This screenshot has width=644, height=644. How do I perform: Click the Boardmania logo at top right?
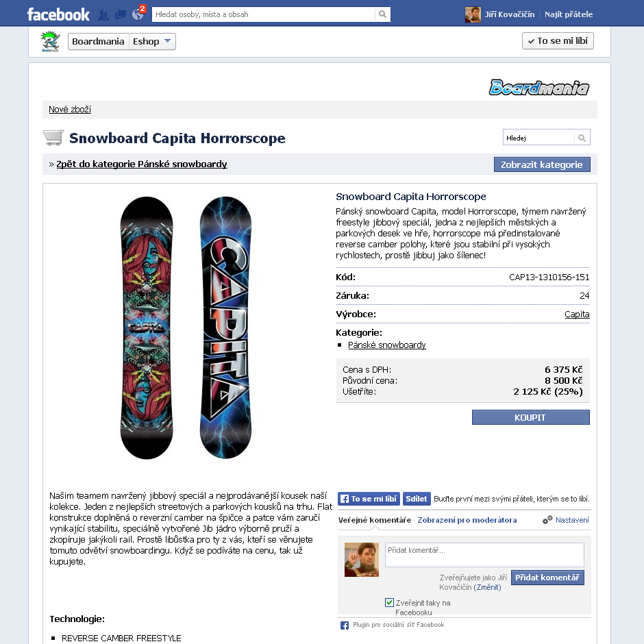[539, 87]
